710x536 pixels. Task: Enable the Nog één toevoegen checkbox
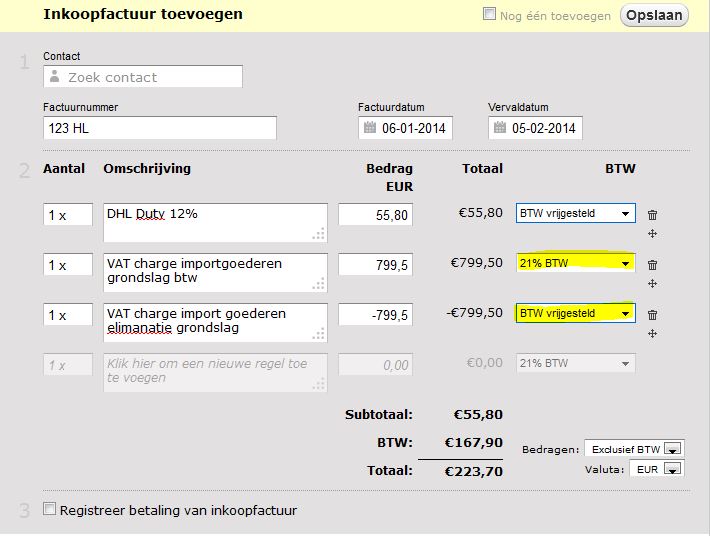click(x=489, y=15)
